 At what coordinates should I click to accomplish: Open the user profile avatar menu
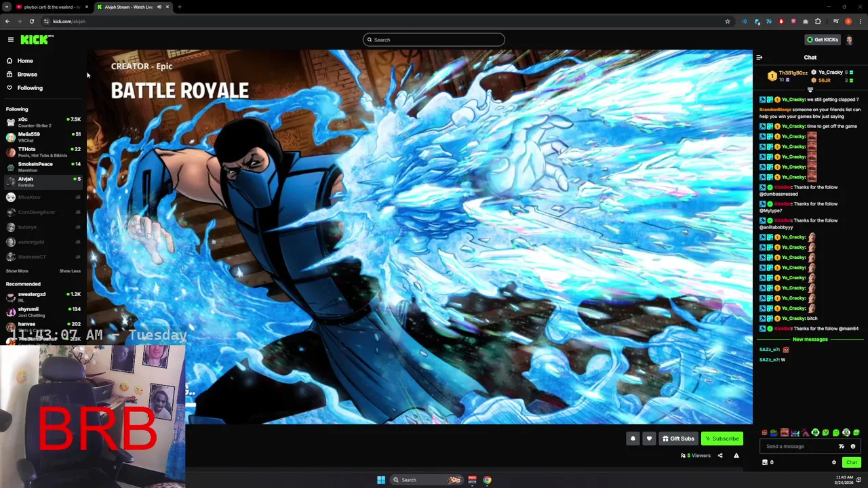[850, 40]
